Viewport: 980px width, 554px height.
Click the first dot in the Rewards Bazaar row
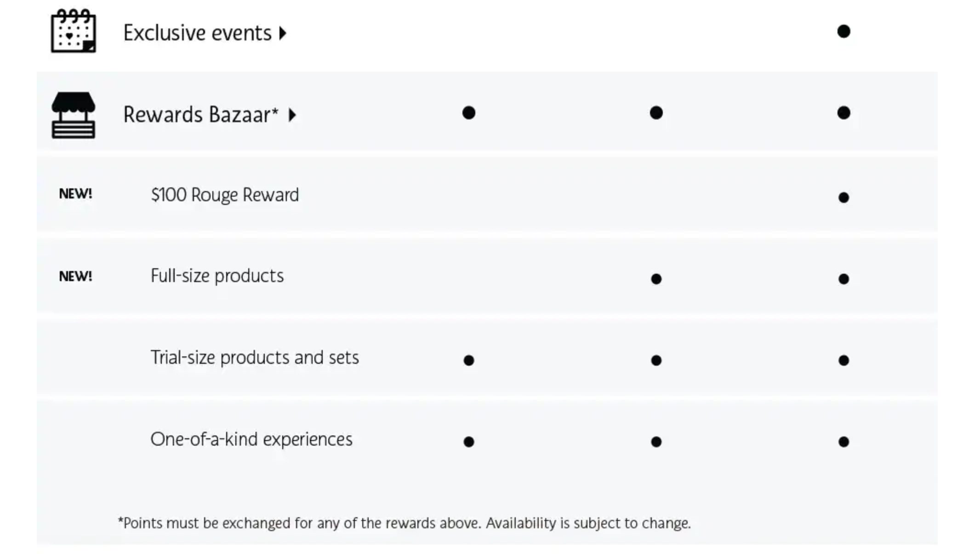pos(468,113)
